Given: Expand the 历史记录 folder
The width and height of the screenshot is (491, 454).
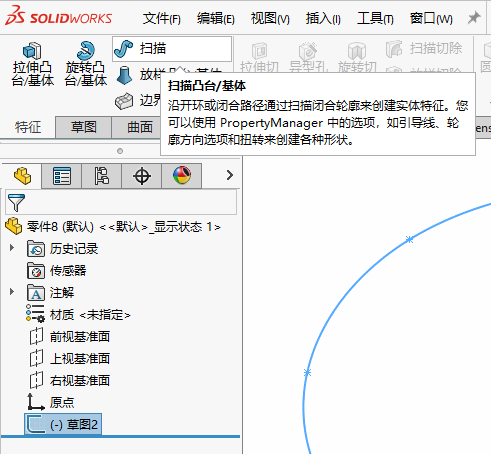Looking at the screenshot, I should [x=12, y=248].
